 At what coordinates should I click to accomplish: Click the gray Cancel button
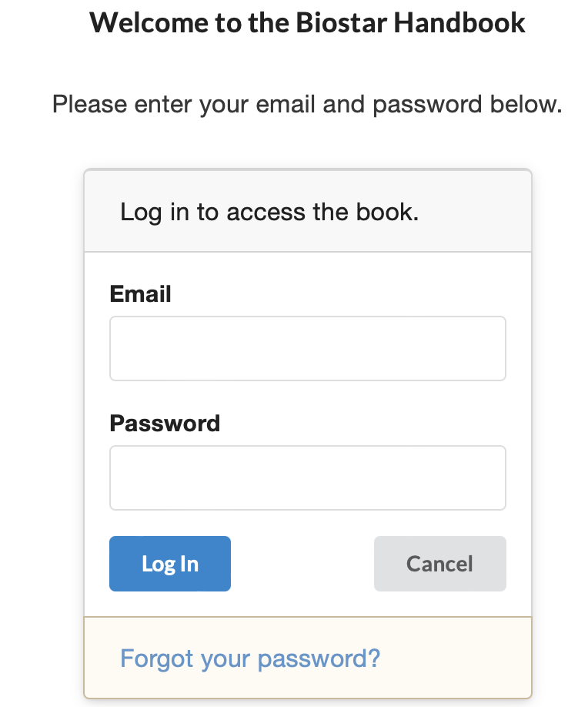point(439,564)
